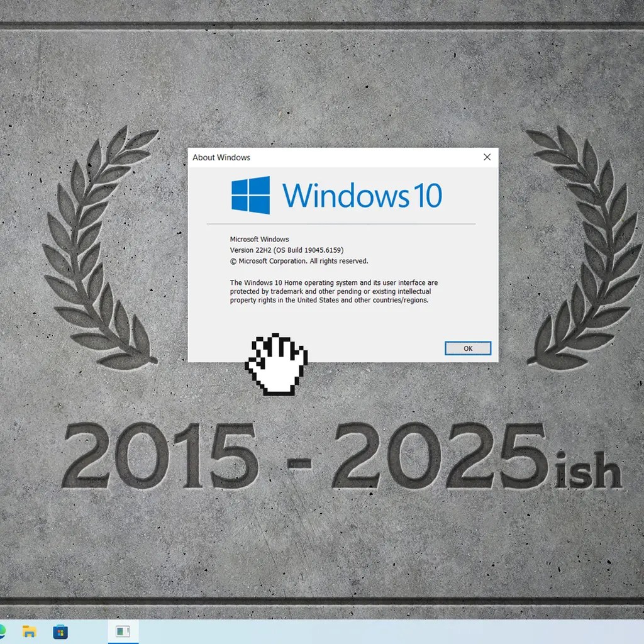Click the Windows 10 logo image
Image resolution: width=644 pixels, height=644 pixels.
coord(336,196)
